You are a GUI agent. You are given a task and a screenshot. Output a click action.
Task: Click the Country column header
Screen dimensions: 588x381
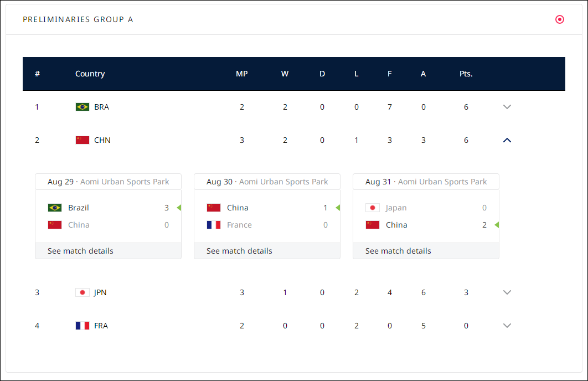pos(90,74)
